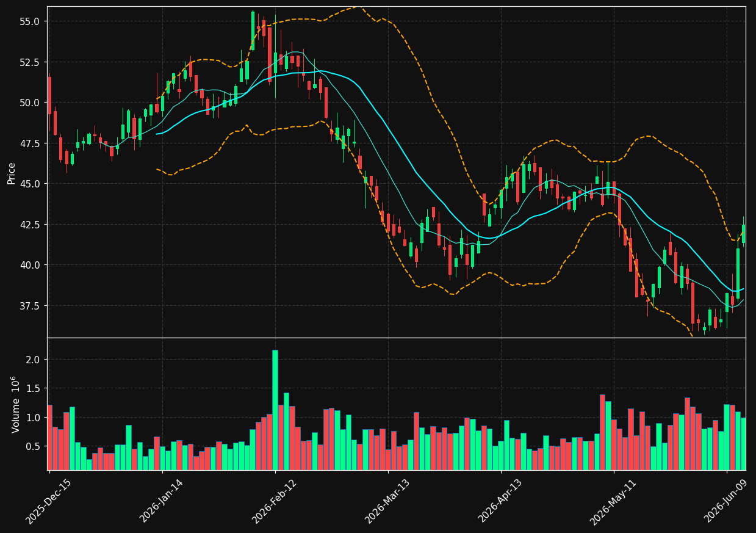Click the 47.5 price axis tick

click(30, 143)
